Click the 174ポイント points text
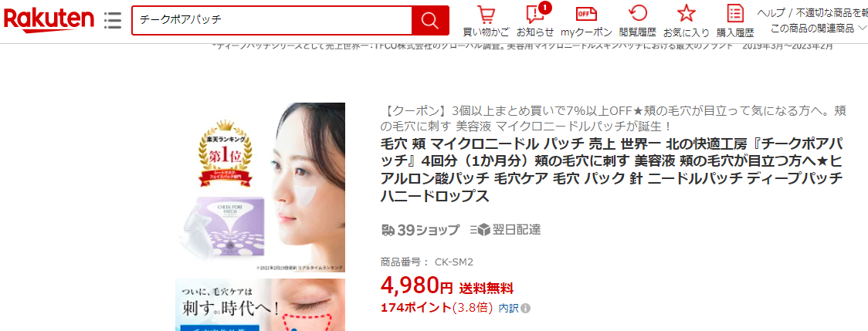The width and height of the screenshot is (868, 331). pos(416,309)
